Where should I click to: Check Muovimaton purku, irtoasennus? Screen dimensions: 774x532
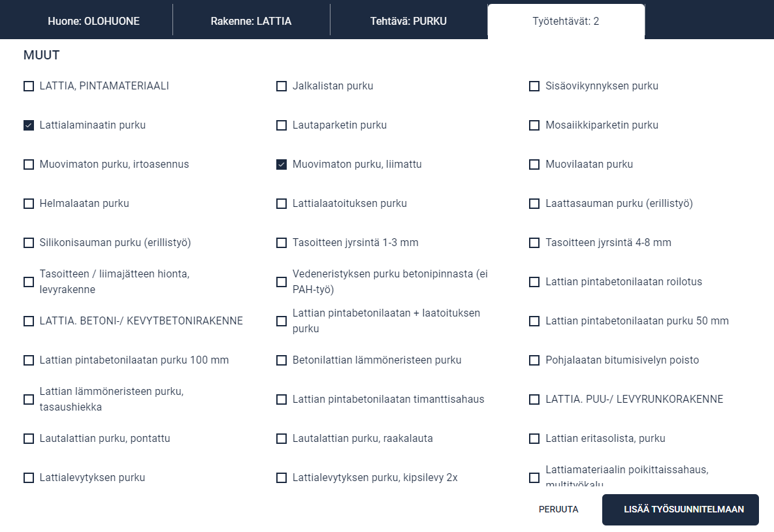pos(29,164)
